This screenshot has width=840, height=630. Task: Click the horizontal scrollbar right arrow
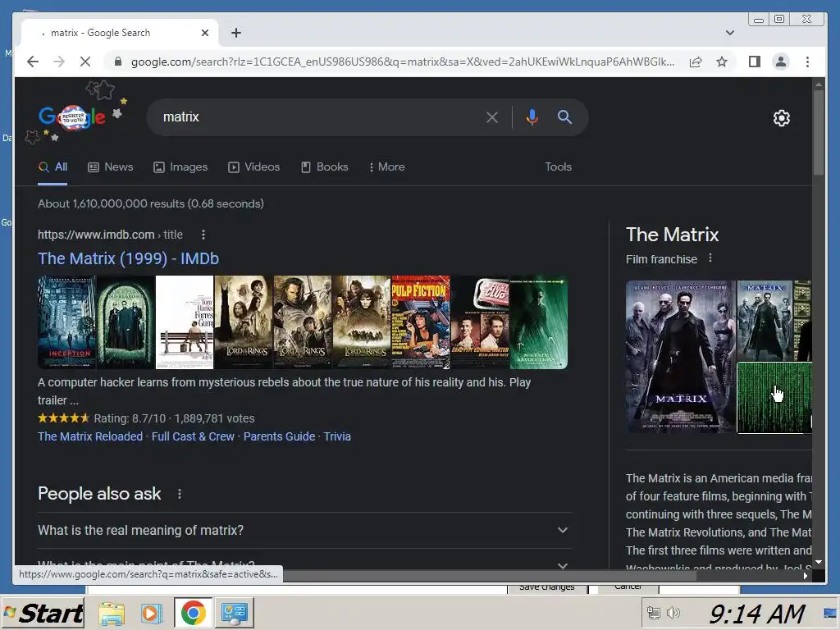806,576
